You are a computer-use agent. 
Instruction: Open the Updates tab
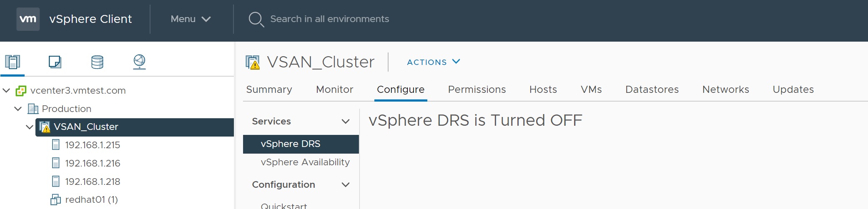793,90
